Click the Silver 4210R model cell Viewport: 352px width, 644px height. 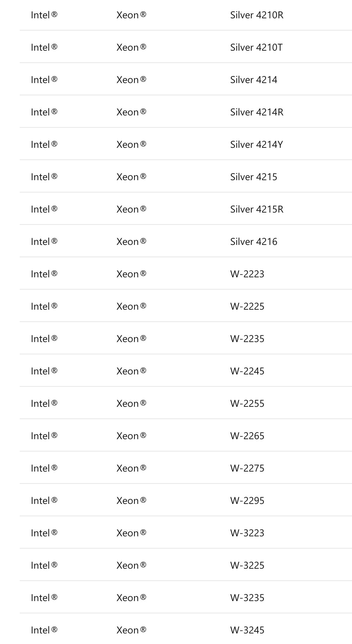click(257, 15)
